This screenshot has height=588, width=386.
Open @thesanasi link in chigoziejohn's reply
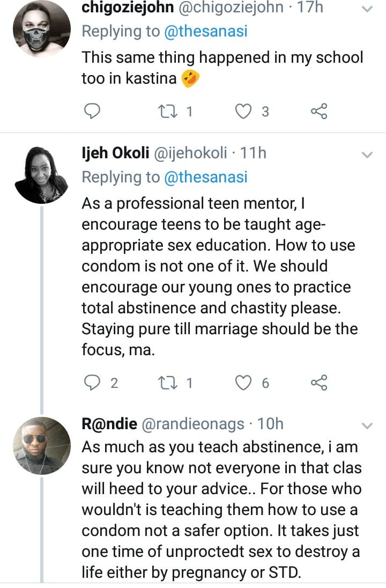coord(206,31)
